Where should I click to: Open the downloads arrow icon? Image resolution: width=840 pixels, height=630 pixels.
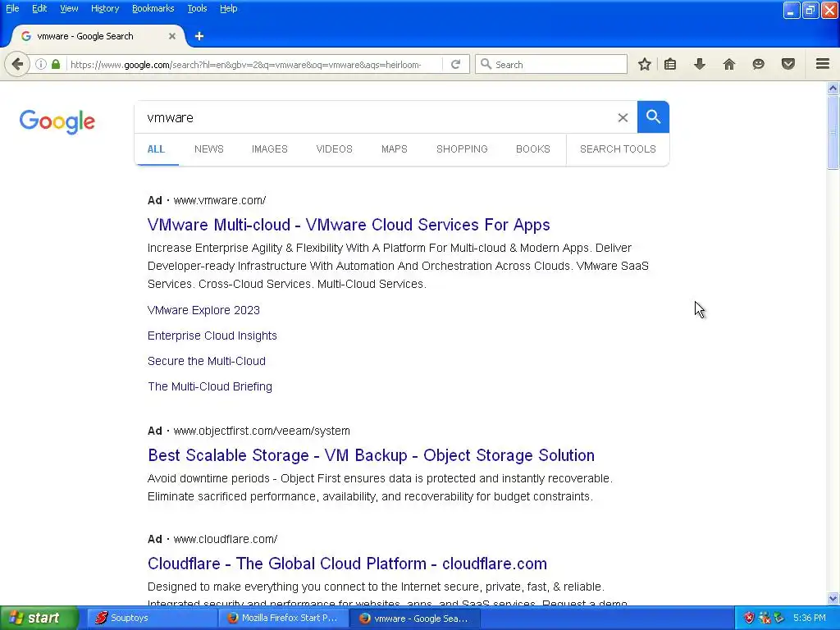pos(700,64)
